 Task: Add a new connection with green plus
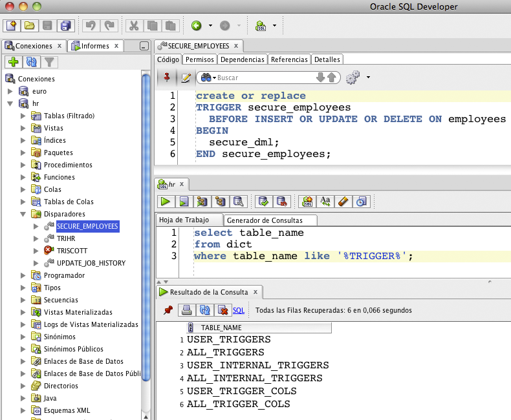pos(13,62)
